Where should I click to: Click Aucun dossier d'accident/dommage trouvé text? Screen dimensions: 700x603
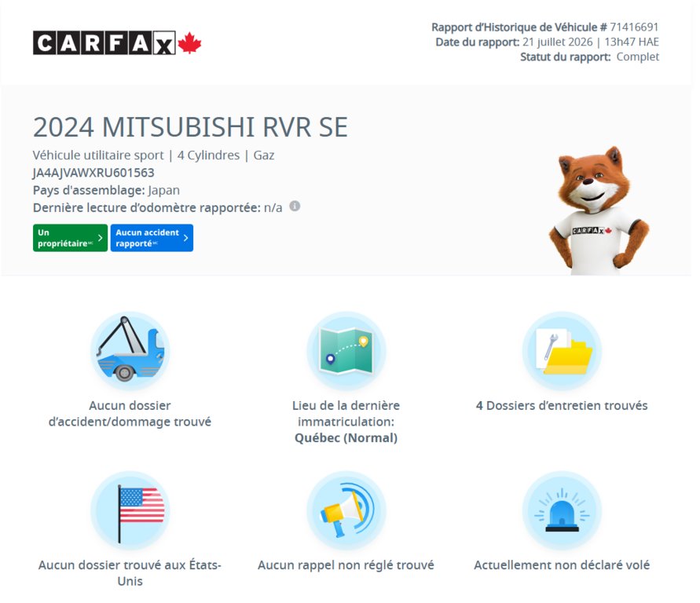coord(130,414)
